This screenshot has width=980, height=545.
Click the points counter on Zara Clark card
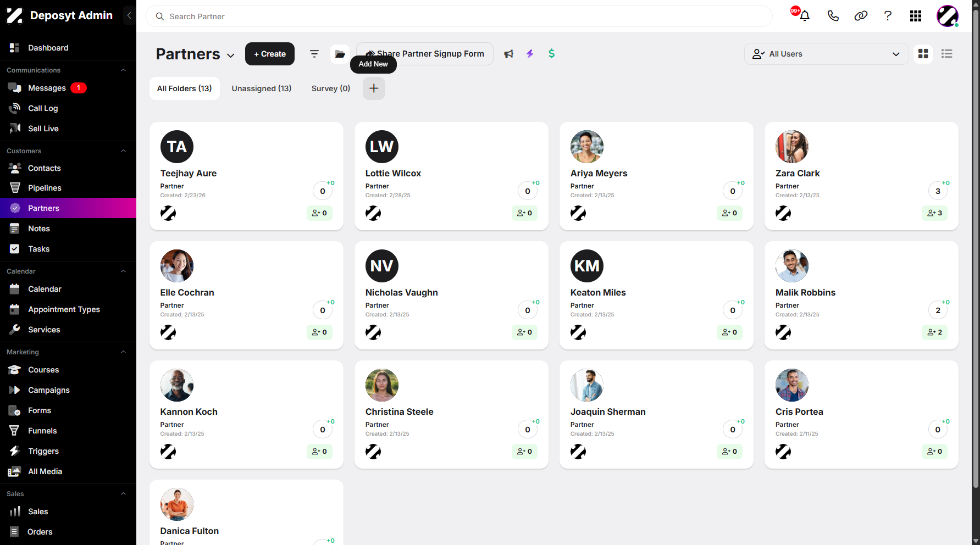click(938, 191)
